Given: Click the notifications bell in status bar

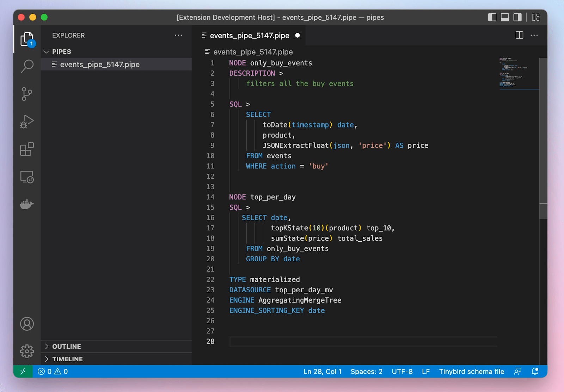Looking at the screenshot, I should pyautogui.click(x=535, y=372).
